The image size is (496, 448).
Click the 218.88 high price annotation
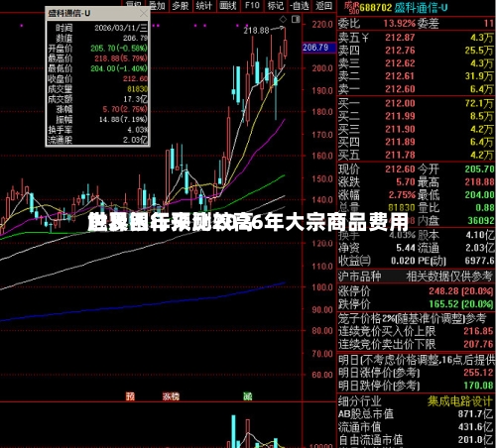257,31
